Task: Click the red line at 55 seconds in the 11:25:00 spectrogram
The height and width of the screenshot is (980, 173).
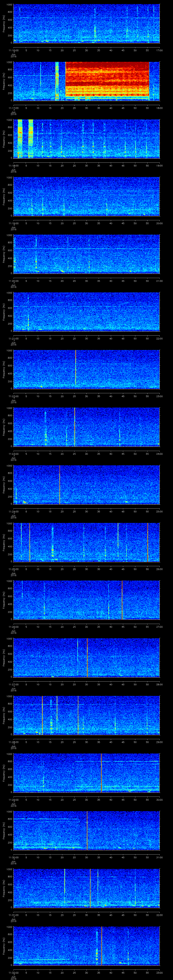Action: tap(147, 542)
